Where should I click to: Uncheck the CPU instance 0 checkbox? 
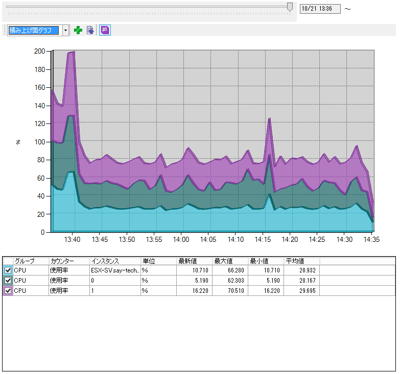coord(8,281)
